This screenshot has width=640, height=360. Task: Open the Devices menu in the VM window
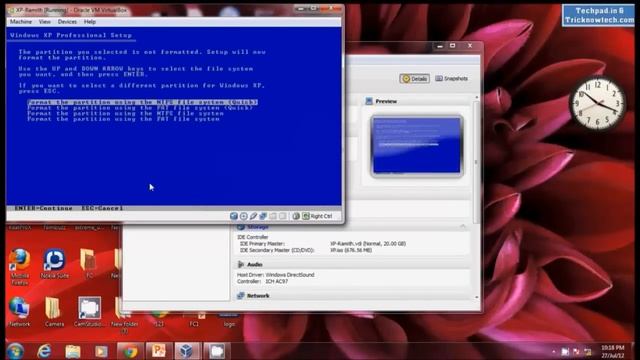[x=67, y=22]
